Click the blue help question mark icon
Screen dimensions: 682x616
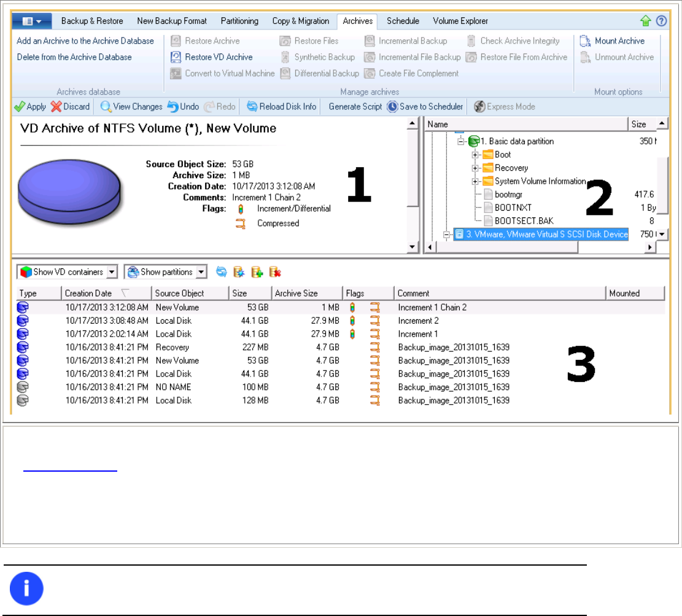click(661, 21)
